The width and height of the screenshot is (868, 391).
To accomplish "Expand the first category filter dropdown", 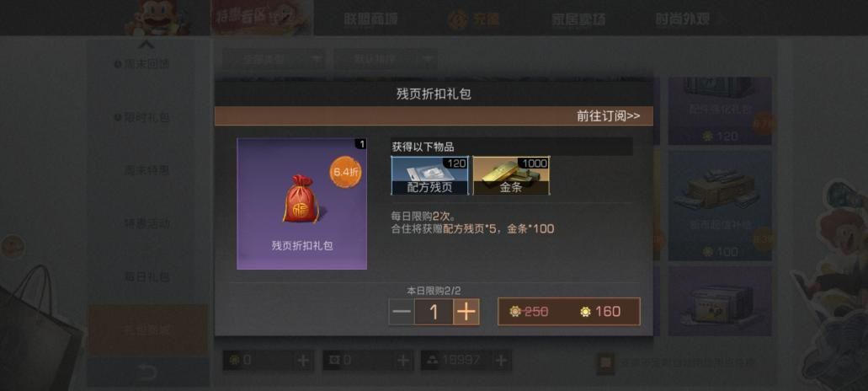I will pos(274,59).
